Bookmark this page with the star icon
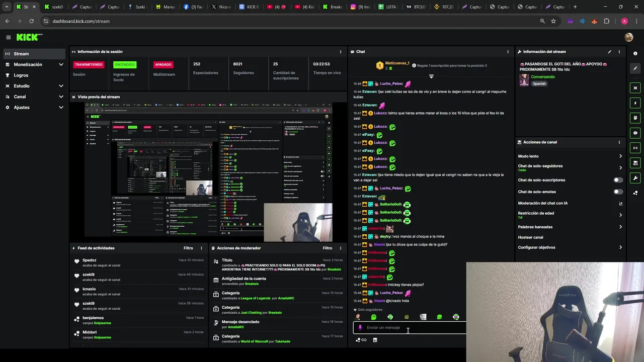644x362 pixels. pos(553,21)
